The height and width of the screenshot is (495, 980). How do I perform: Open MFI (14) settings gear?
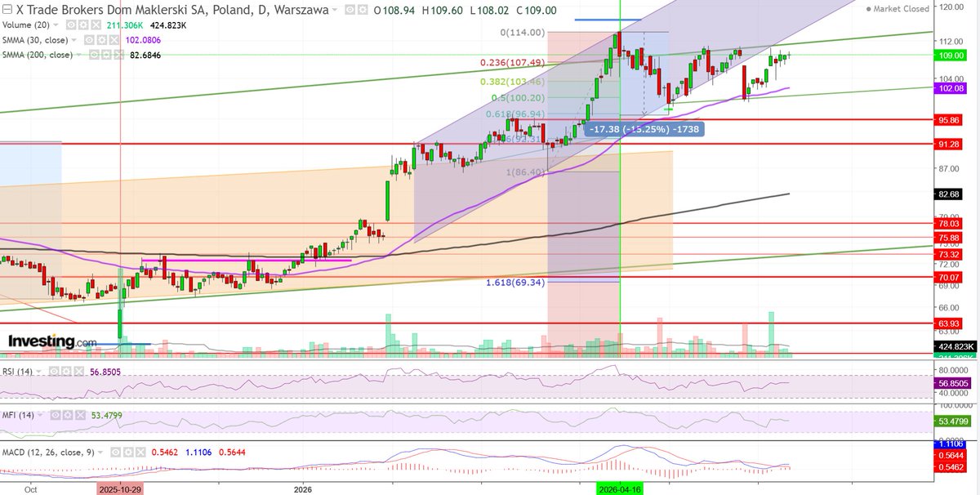click(68, 415)
